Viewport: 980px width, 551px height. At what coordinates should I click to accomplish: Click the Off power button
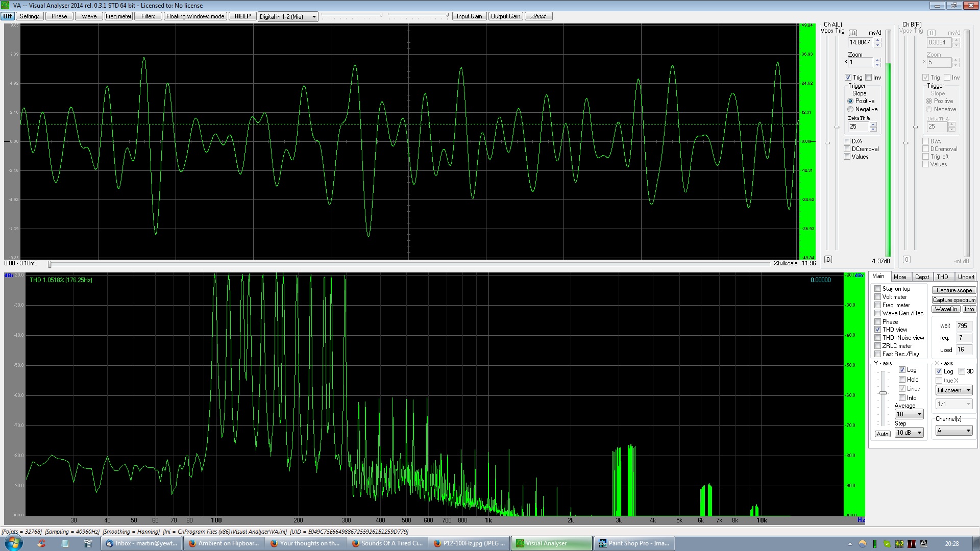pyautogui.click(x=8, y=16)
